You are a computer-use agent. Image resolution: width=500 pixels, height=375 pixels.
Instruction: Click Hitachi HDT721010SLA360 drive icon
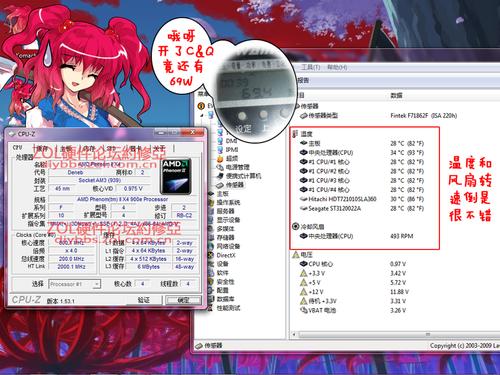[x=303, y=199]
